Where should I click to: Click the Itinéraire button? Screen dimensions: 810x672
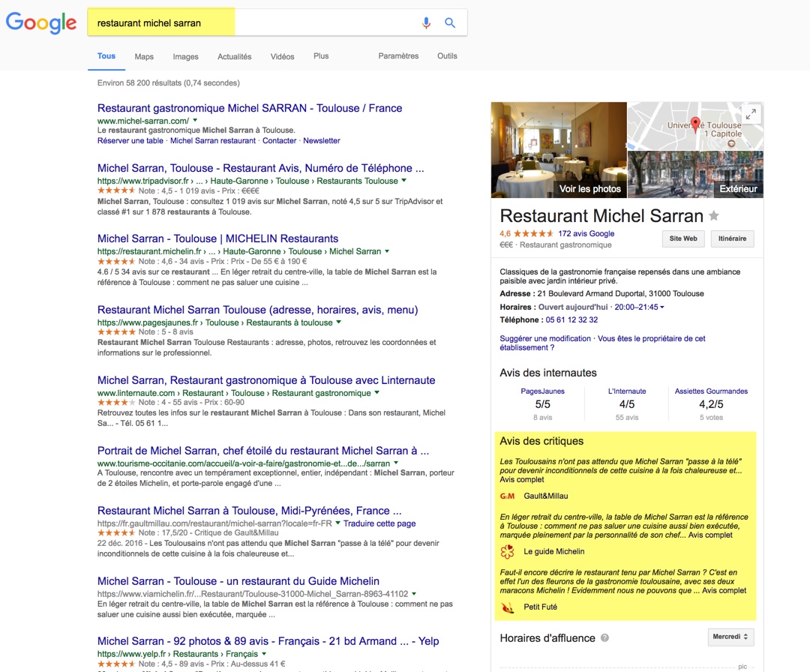click(x=732, y=238)
